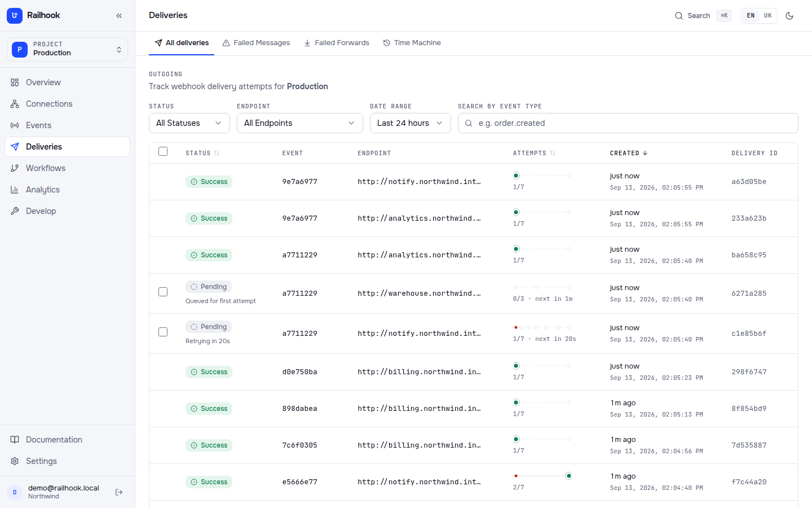812x508 pixels.
Task: Click the Overview grid icon
Action: point(15,82)
